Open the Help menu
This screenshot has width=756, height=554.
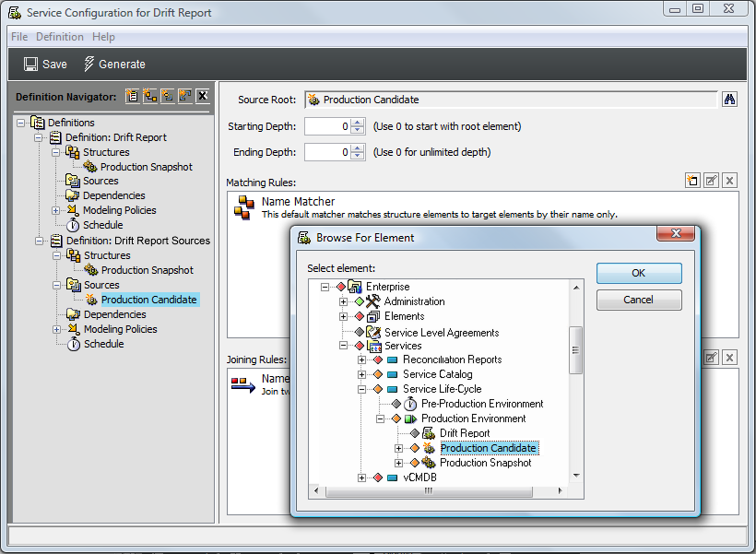(103, 37)
